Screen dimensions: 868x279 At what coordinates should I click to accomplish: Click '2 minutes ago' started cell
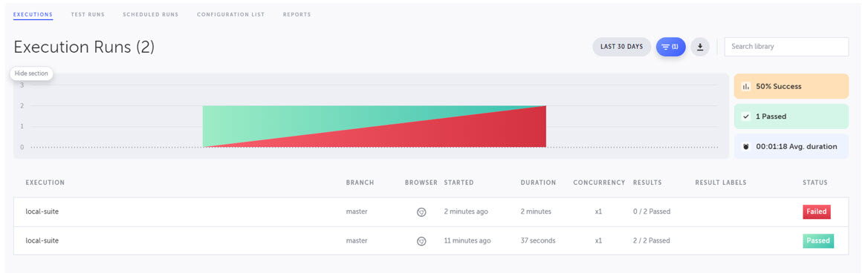click(466, 211)
